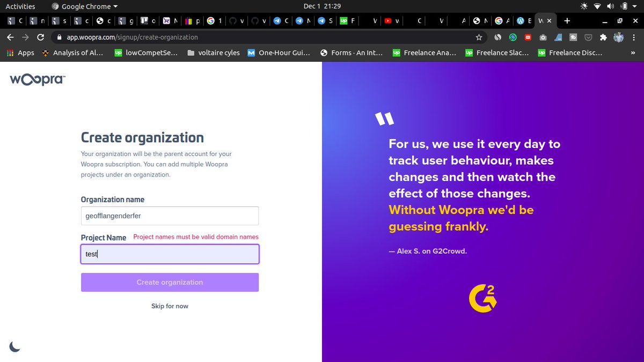Open the 'Freelance Slac...' bookmark
This screenshot has width=644, height=362.
coord(497,53)
